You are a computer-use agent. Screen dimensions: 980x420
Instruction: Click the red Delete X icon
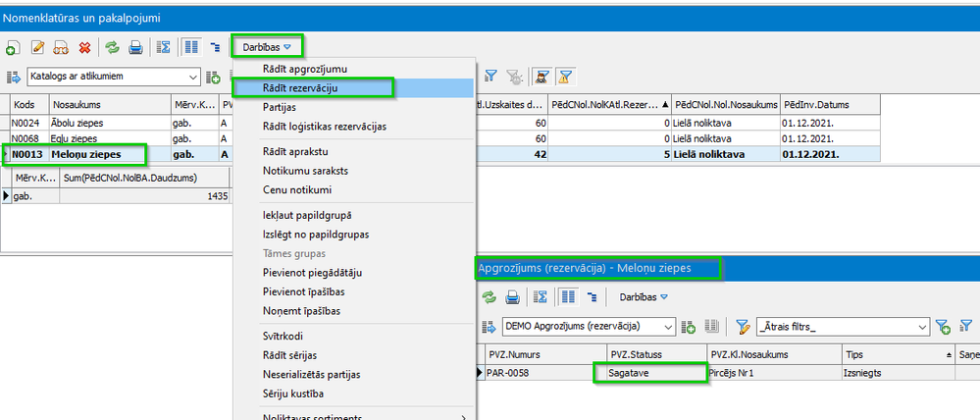85,47
